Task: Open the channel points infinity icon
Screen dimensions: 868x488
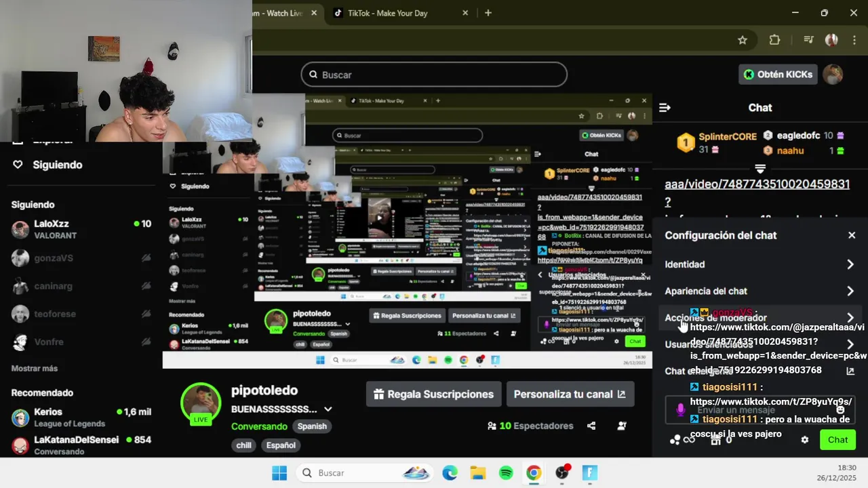Action: pyautogui.click(x=682, y=440)
